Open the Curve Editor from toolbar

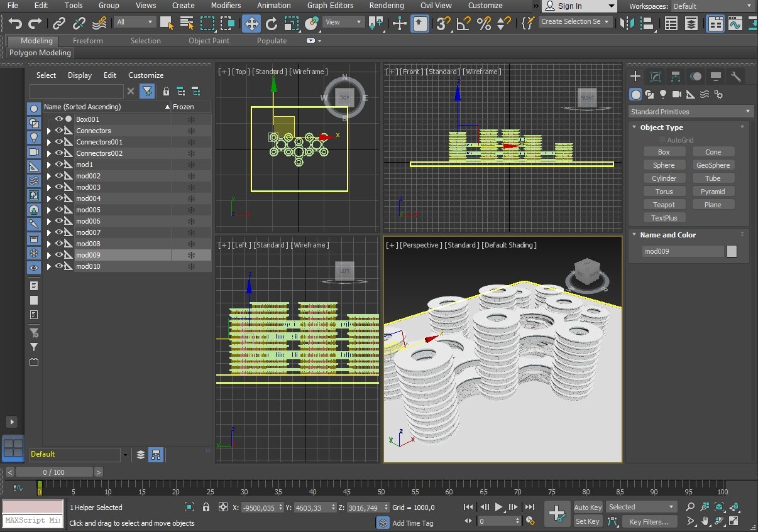point(735,23)
